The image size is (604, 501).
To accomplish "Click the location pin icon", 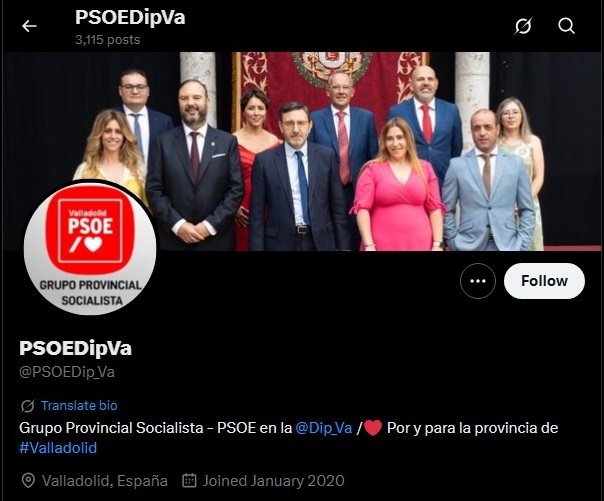I will coord(28,481).
